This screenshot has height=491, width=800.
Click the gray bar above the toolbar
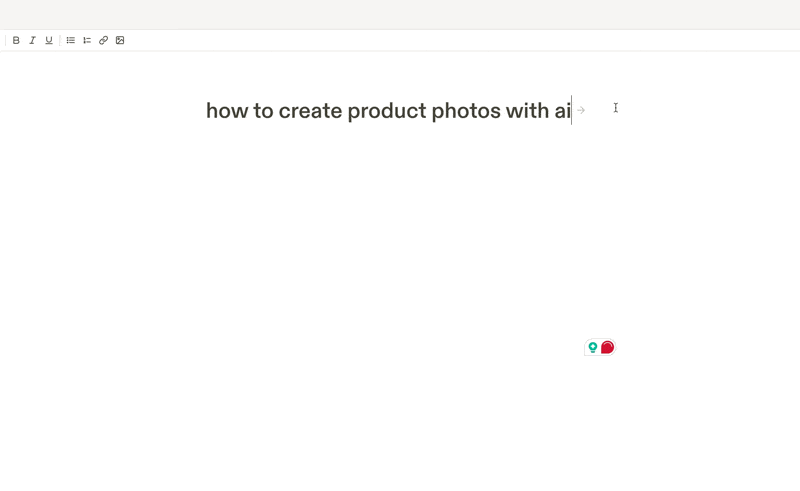click(x=400, y=14)
